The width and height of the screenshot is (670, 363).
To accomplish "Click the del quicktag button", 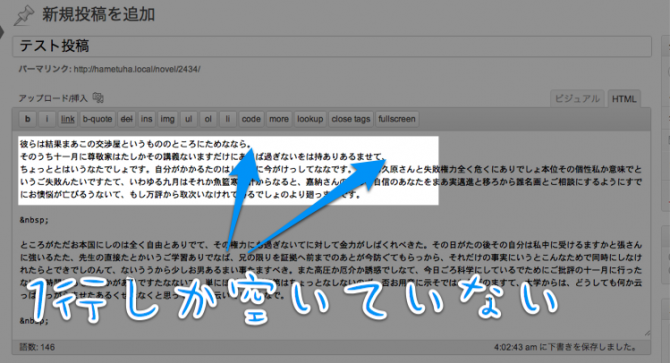I will pos(126,119).
